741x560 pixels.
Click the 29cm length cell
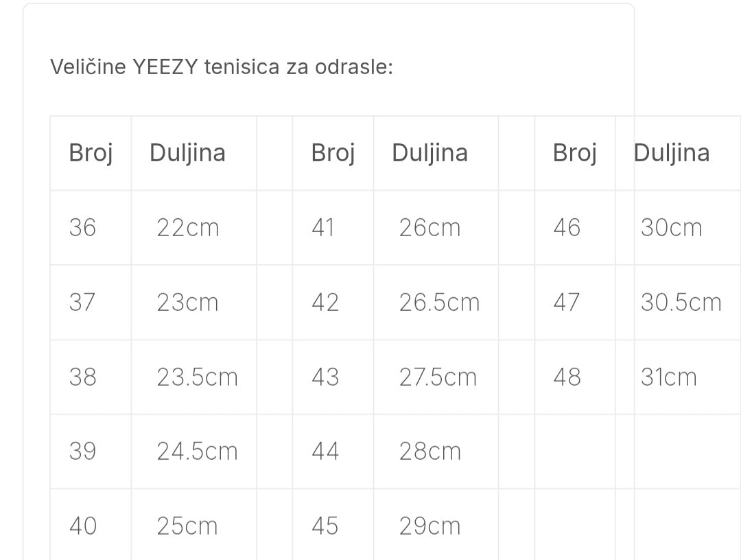(x=430, y=526)
